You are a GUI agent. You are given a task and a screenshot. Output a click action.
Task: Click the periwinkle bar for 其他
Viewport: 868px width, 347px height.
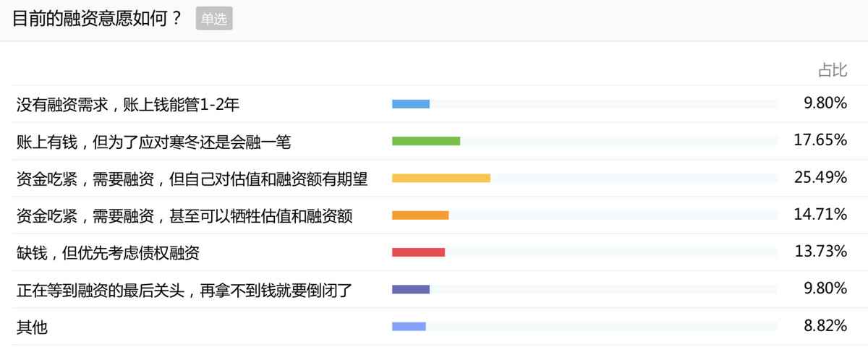(409, 326)
